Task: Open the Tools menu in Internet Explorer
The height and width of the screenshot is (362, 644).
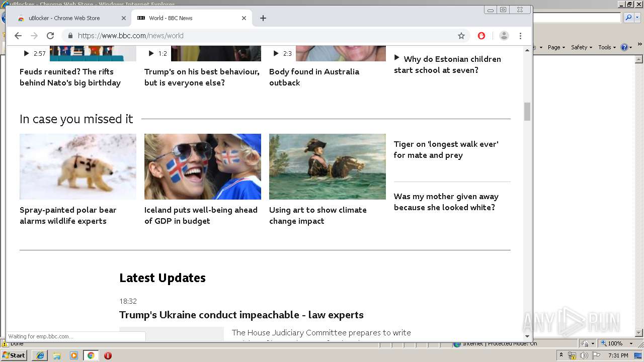Action: [607, 47]
